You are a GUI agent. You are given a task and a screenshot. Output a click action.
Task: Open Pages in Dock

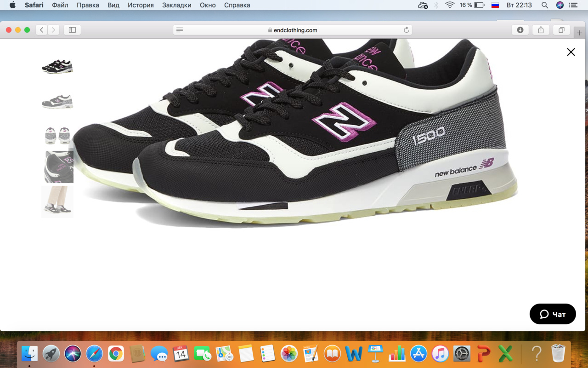click(311, 353)
